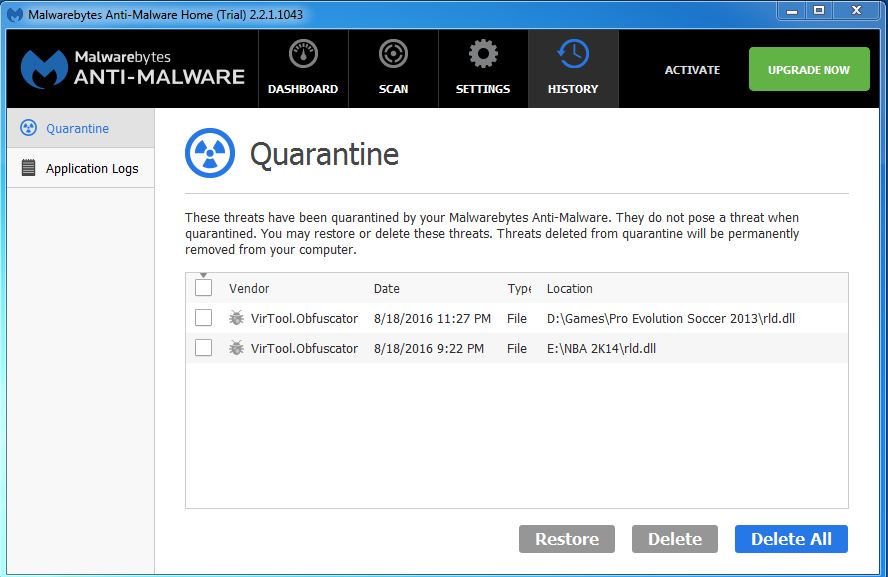The image size is (888, 577).
Task: Click the Application Logs notepad icon
Action: (x=28, y=168)
